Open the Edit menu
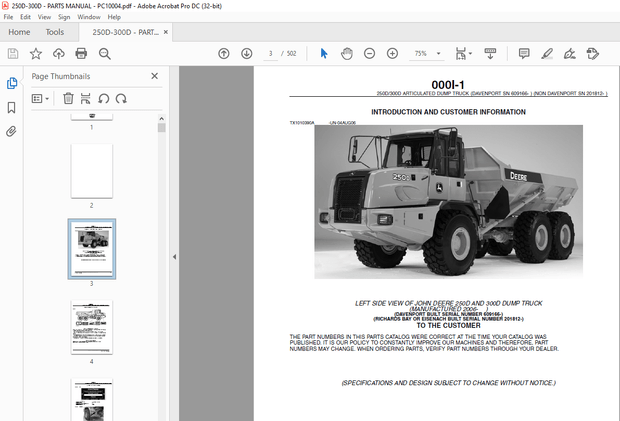620x421 pixels. point(25,17)
